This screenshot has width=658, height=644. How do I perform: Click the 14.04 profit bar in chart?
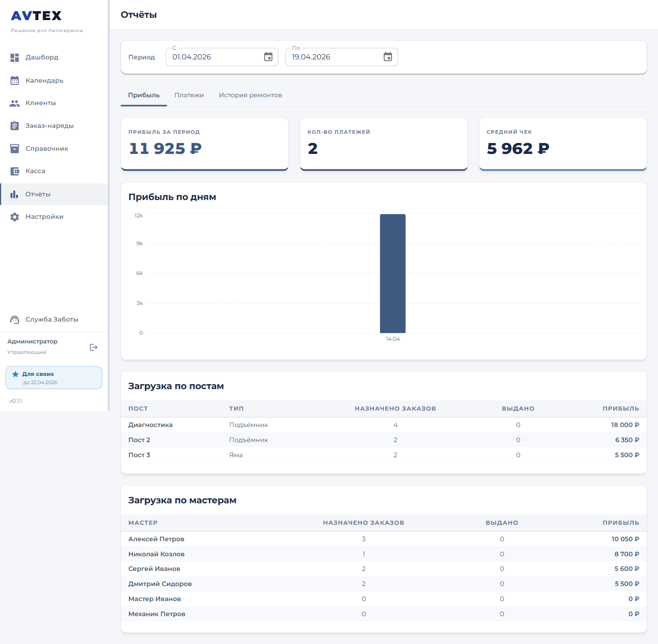coord(393,274)
